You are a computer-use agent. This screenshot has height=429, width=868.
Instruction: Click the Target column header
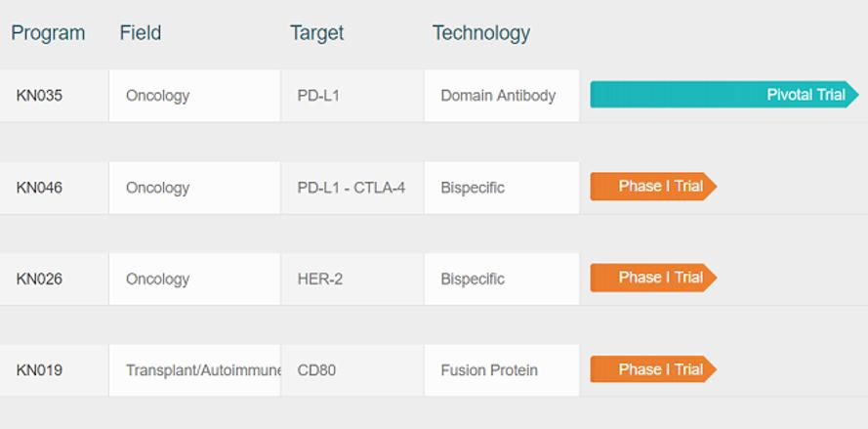coord(316,33)
